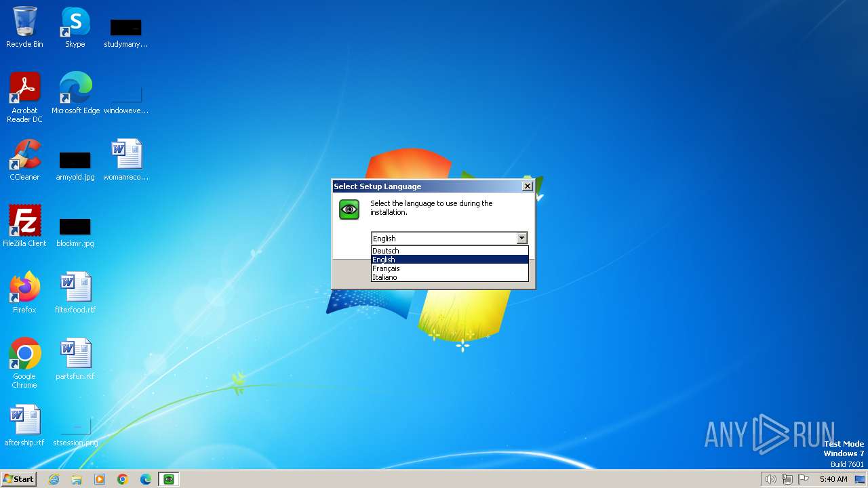The height and width of the screenshot is (488, 868).
Task: Open the network tray icon
Action: pyautogui.click(x=787, y=479)
